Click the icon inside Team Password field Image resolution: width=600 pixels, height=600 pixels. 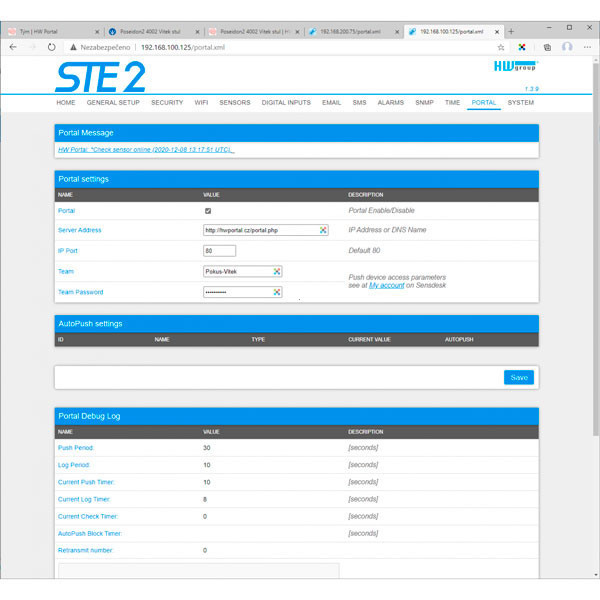point(277,292)
